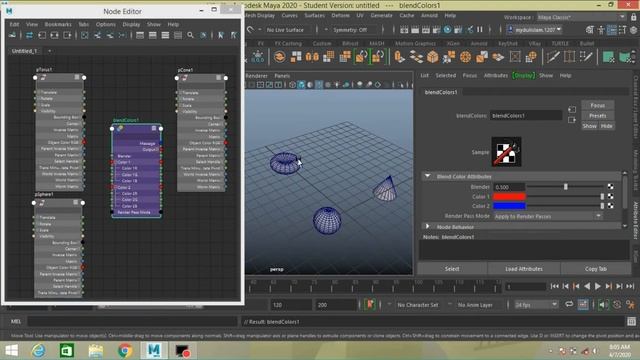This screenshot has height=360, width=640.
Task: Click the Blender slider handle
Action: coord(566,187)
